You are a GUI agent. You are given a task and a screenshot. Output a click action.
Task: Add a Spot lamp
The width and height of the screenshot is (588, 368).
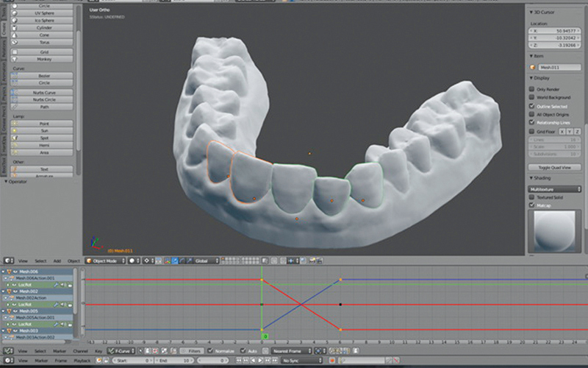[44, 138]
